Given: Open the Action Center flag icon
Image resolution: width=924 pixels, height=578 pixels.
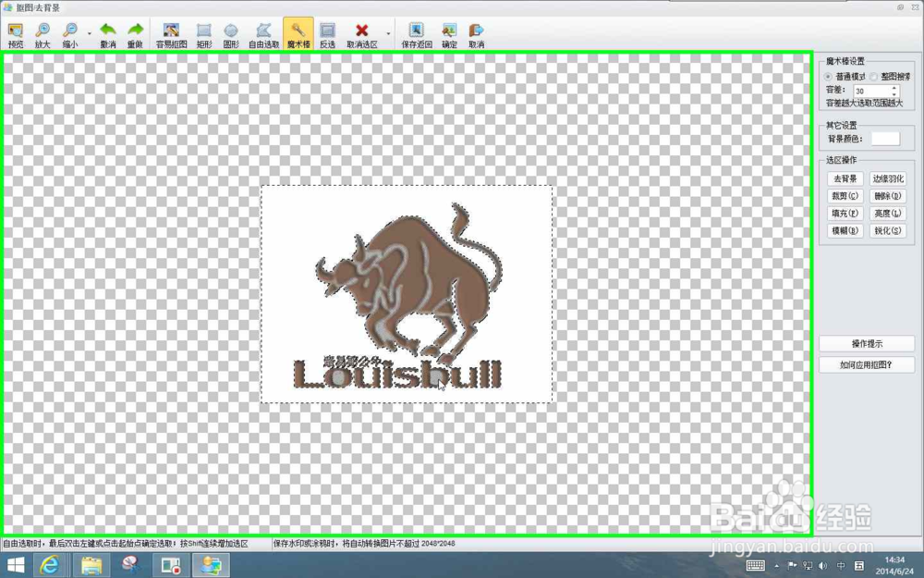Looking at the screenshot, I should 792,566.
